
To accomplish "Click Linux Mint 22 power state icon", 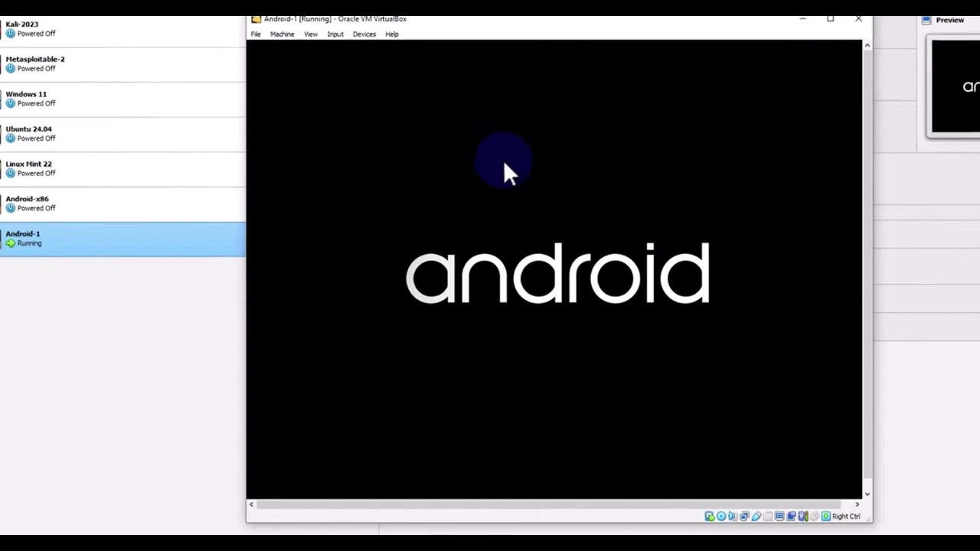I will tap(10, 173).
